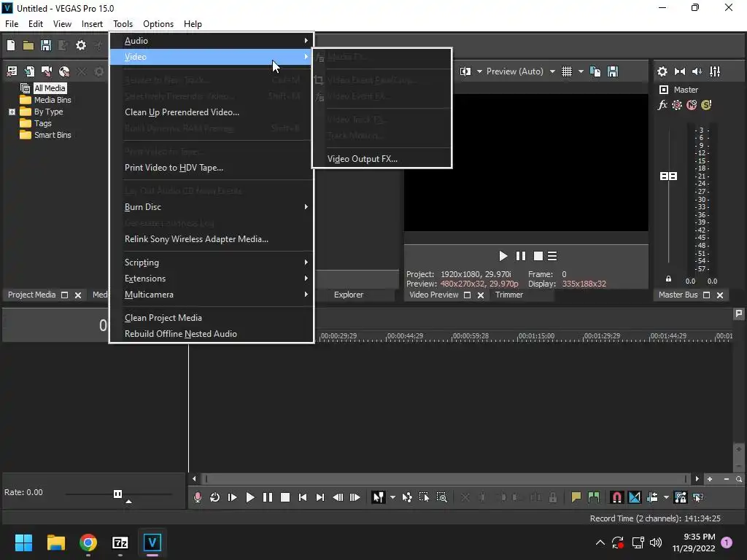Open Mixing Console icon in Master Bus
This screenshot has width=747, height=560.
click(x=715, y=71)
